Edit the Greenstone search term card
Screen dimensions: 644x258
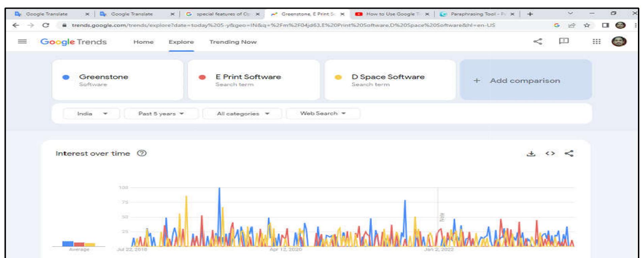(118, 80)
